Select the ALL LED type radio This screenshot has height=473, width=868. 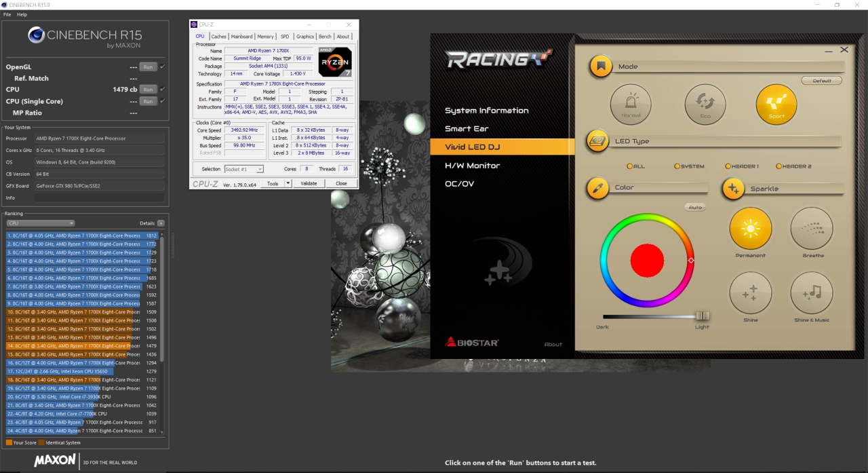[x=630, y=166]
